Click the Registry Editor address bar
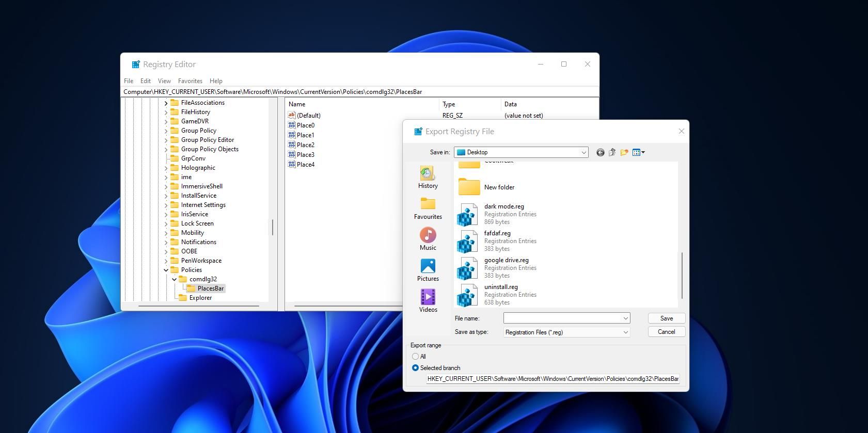This screenshot has width=868, height=433. [x=360, y=92]
